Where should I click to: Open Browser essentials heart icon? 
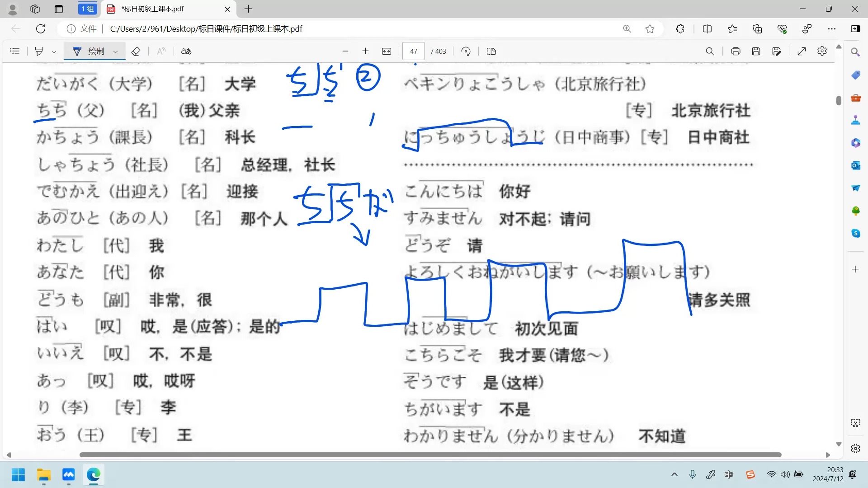782,29
